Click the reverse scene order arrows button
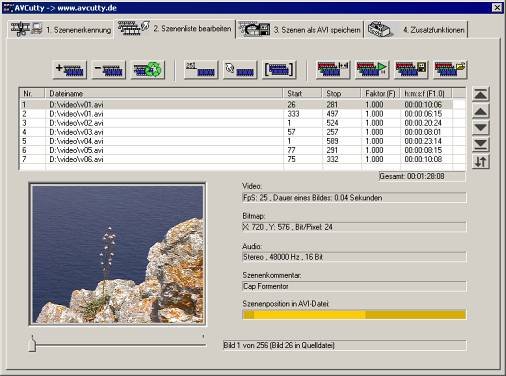506x376 pixels. pyautogui.click(x=480, y=162)
